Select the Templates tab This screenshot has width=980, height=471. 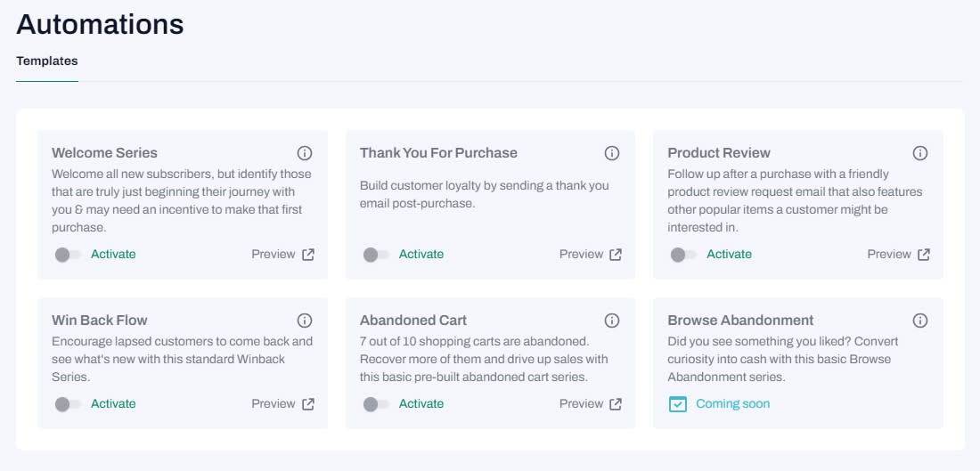[47, 61]
